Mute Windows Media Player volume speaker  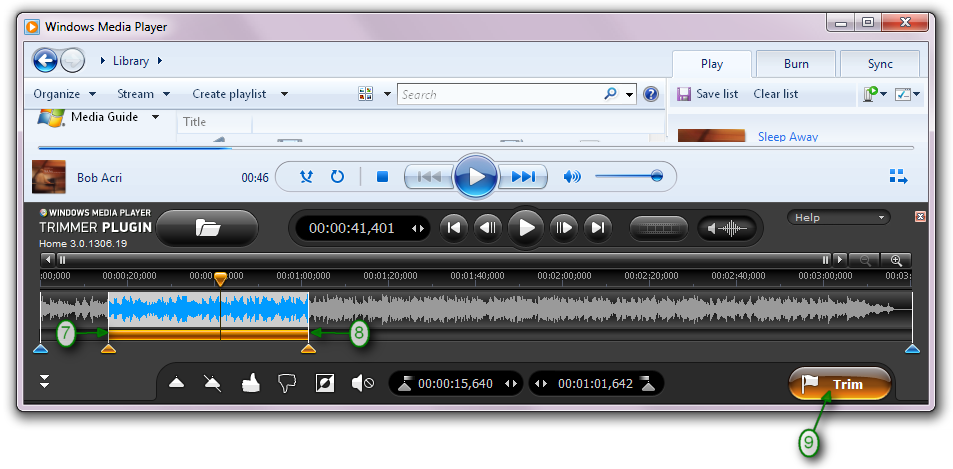[572, 177]
